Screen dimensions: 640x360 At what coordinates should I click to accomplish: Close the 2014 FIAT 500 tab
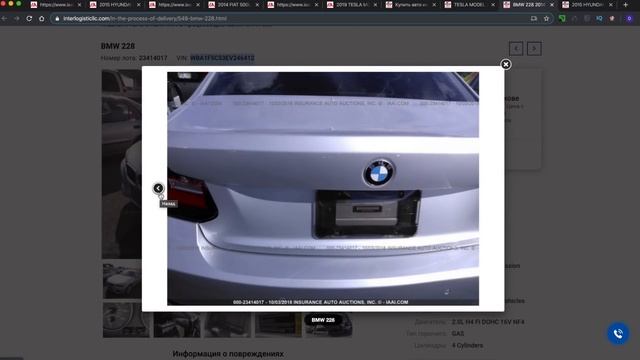(257, 4)
